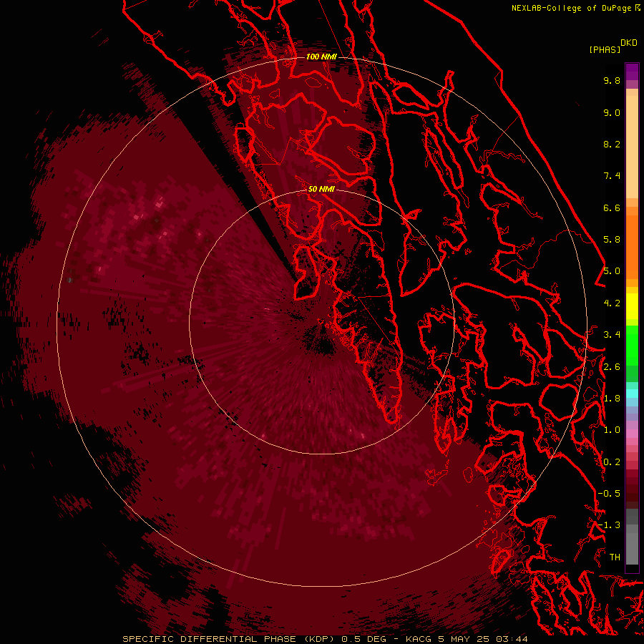
Task: Click the 3.4 legend value
Action: pyautogui.click(x=612, y=335)
